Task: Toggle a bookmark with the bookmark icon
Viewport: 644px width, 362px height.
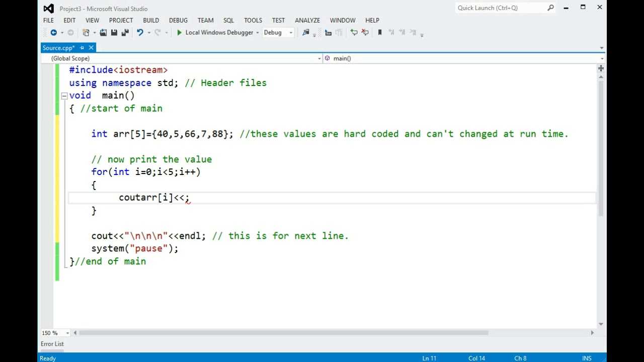Action: coord(380,33)
